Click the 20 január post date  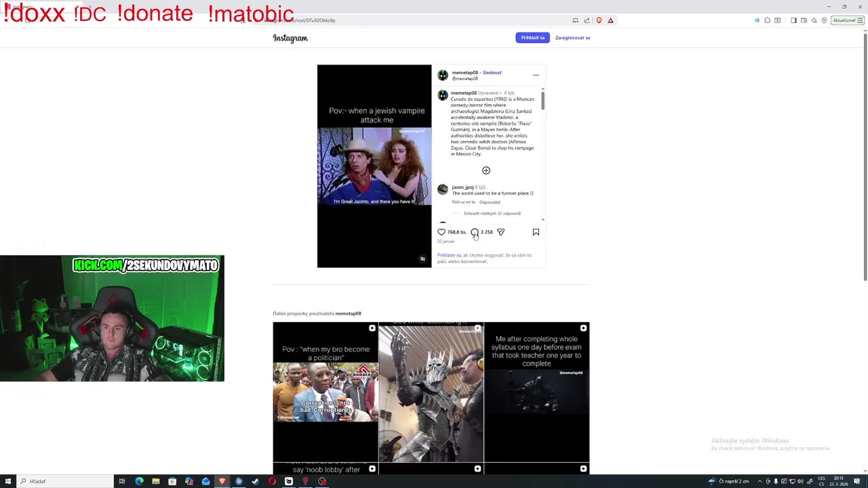point(446,241)
